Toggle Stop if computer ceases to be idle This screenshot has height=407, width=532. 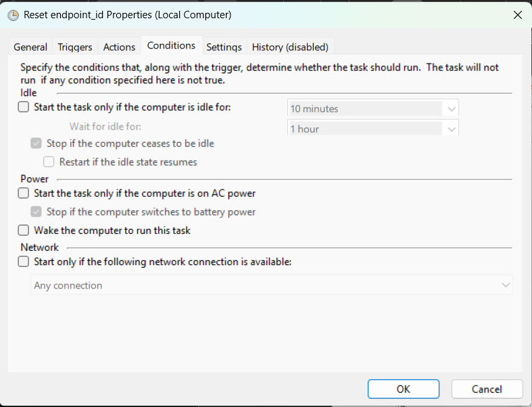pos(37,143)
